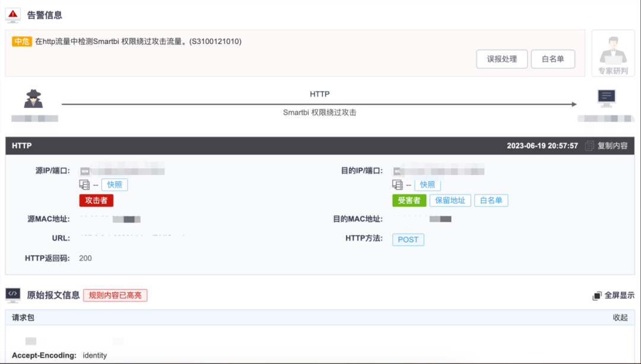This screenshot has height=364, width=641.
Task: Click HTTP label above the attack arrow
Action: pos(320,94)
